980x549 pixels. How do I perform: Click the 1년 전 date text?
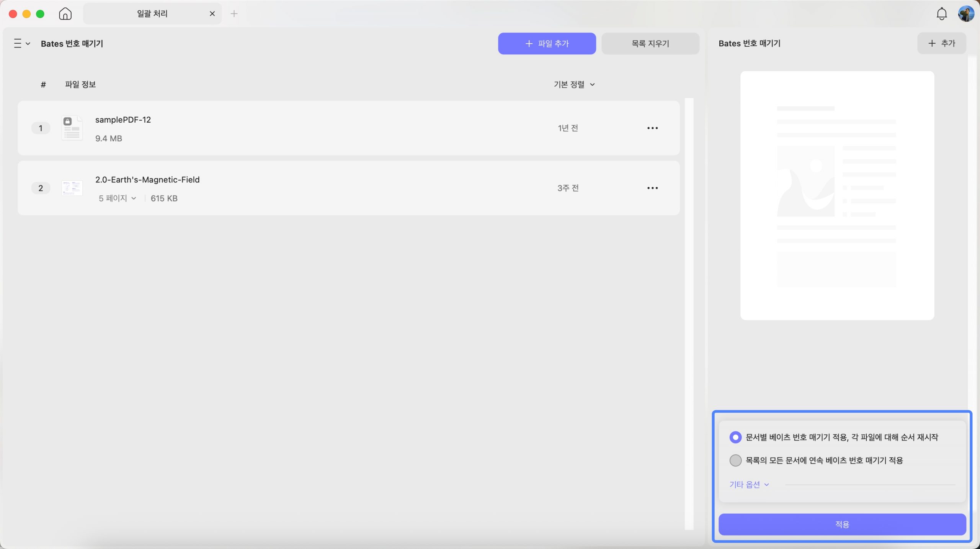(568, 128)
